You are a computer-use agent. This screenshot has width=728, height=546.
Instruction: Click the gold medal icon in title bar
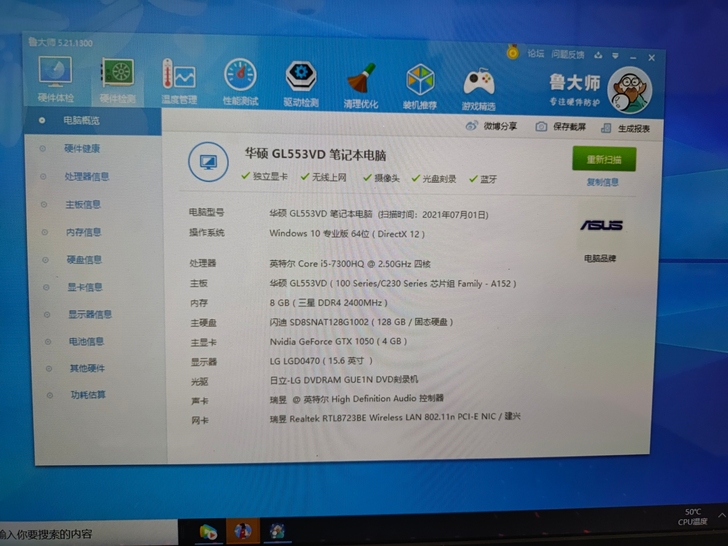513,52
